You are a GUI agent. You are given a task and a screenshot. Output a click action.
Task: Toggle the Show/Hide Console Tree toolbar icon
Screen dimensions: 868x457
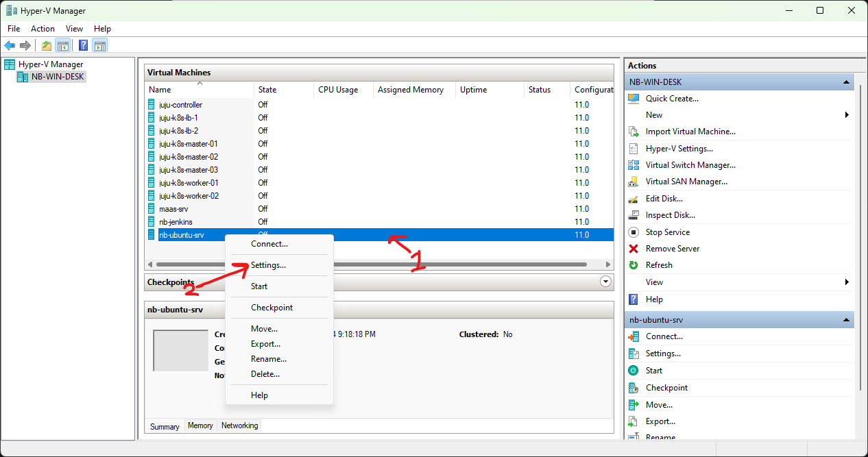click(63, 46)
